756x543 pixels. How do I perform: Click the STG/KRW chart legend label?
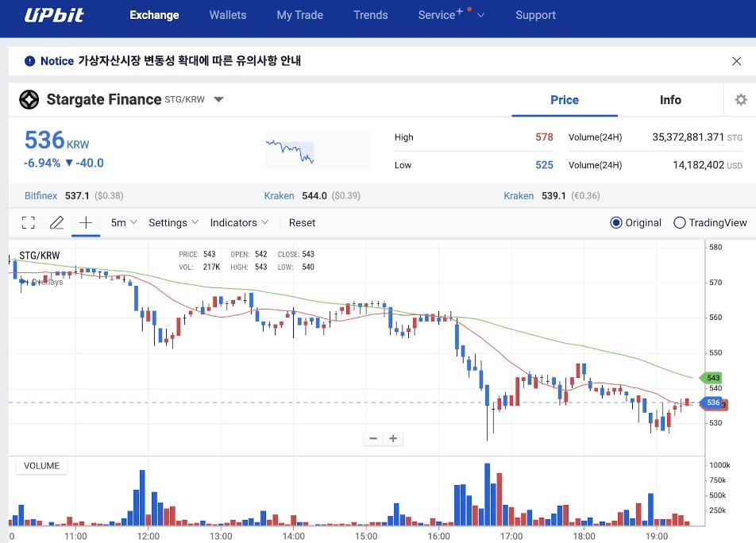pyautogui.click(x=40, y=256)
